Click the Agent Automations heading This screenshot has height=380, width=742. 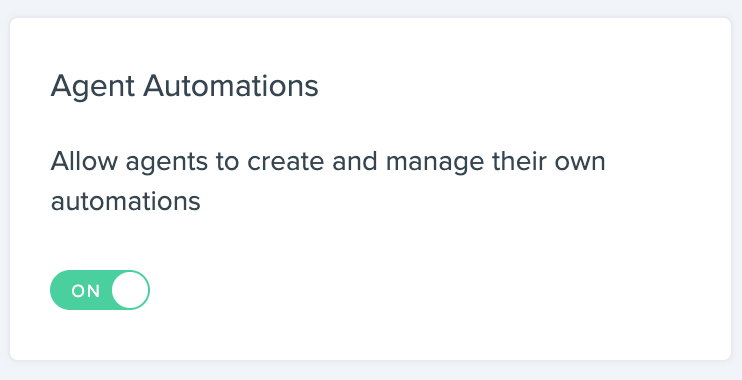[x=185, y=87]
